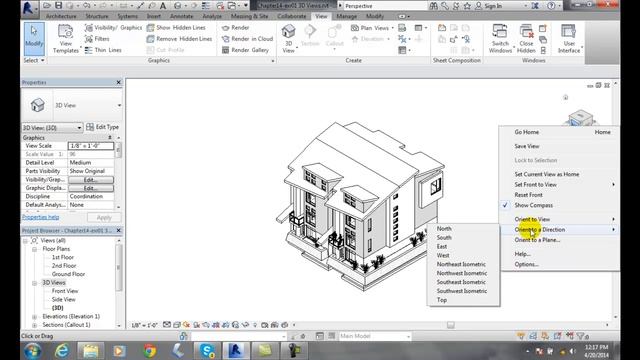Open File Explorer from taskbar

[91, 351]
